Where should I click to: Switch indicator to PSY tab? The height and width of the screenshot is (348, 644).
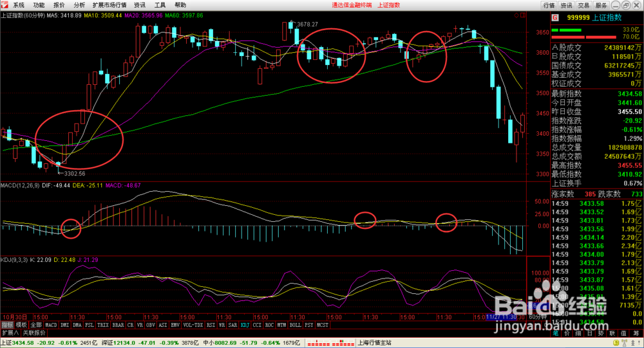309,325
